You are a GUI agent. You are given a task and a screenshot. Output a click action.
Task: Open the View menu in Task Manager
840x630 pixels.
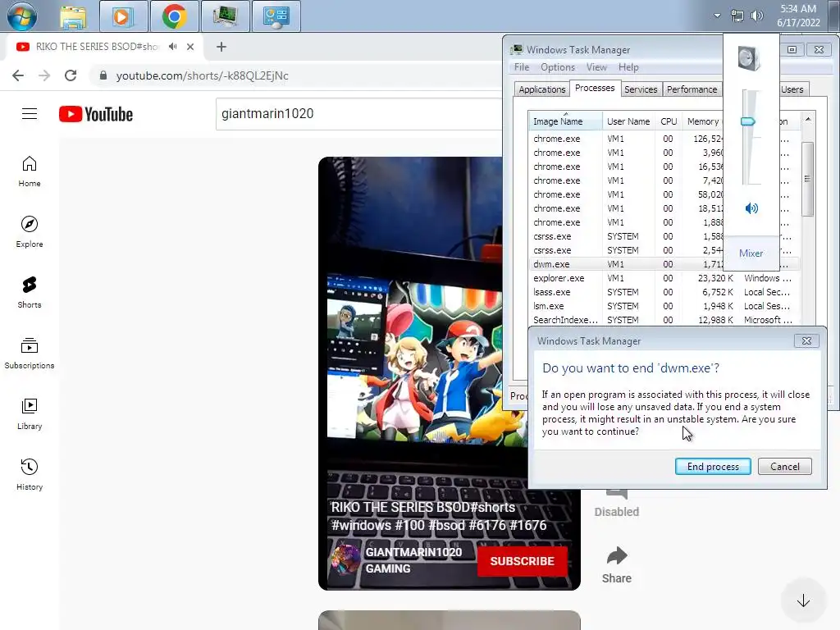[x=596, y=67]
